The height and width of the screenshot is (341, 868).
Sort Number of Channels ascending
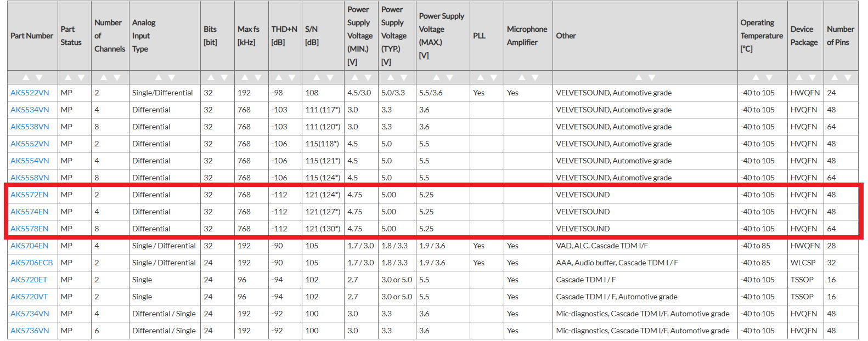(x=103, y=77)
